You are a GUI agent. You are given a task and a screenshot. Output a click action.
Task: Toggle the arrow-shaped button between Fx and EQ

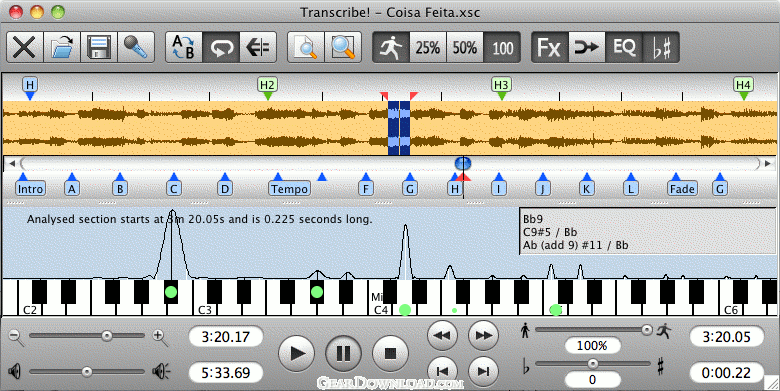[x=586, y=48]
